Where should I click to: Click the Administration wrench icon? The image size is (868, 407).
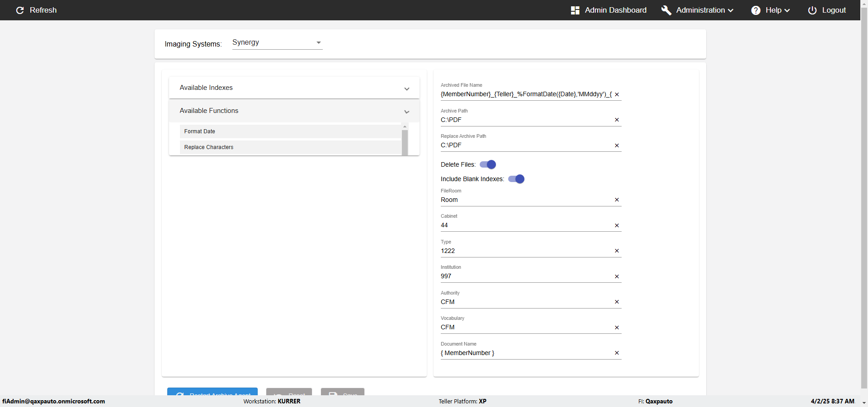click(666, 10)
